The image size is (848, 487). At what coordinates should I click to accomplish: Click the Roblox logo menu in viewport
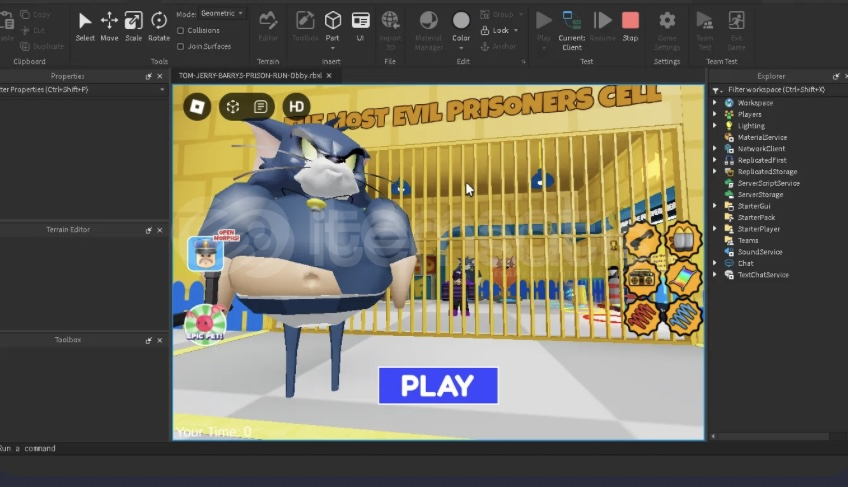click(x=197, y=106)
